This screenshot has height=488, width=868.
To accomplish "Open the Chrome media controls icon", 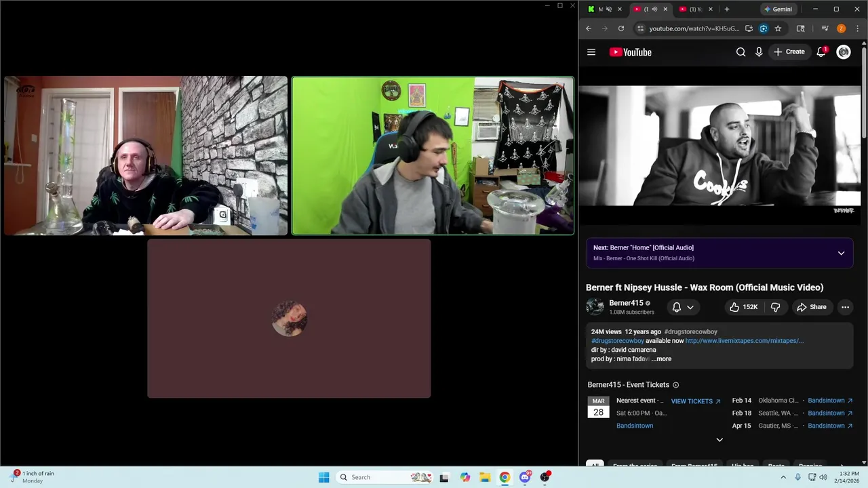I will (825, 28).
